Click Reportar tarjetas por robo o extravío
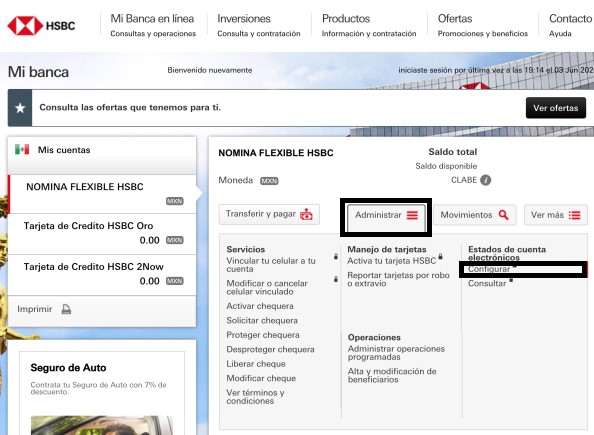 click(x=398, y=279)
